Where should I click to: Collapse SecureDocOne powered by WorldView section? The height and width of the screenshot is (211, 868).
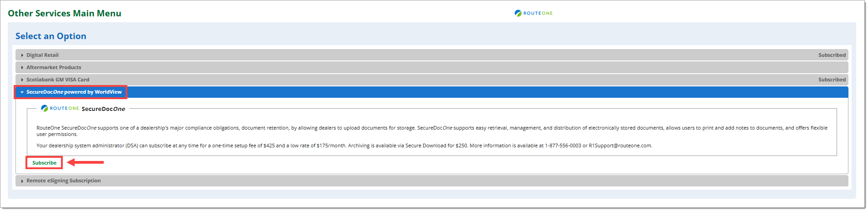point(432,92)
